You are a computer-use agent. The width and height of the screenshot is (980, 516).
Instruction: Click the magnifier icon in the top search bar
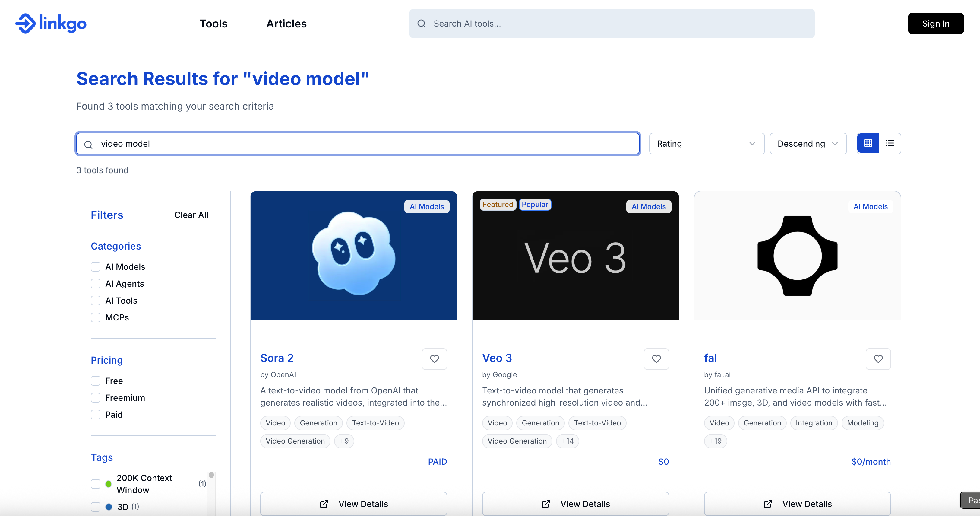tap(422, 24)
